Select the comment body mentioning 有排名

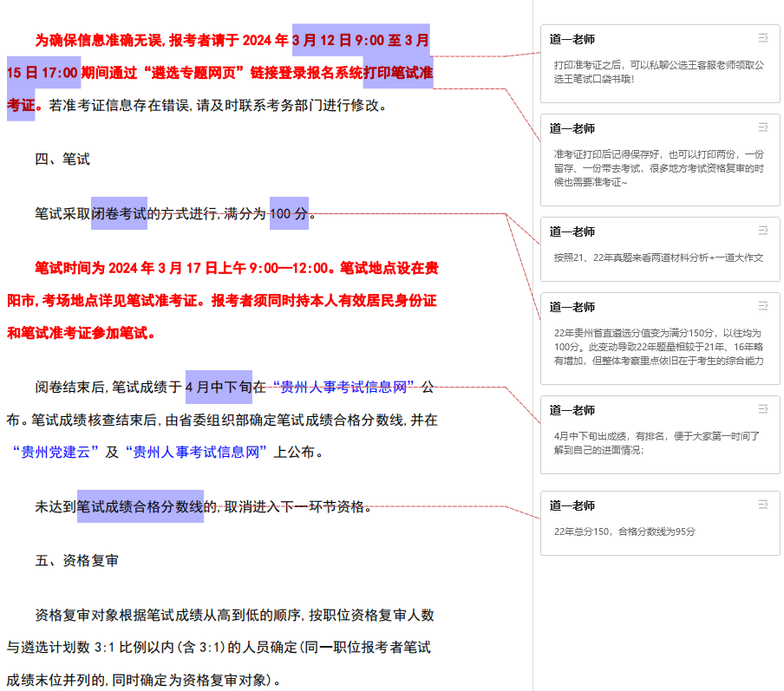657,443
